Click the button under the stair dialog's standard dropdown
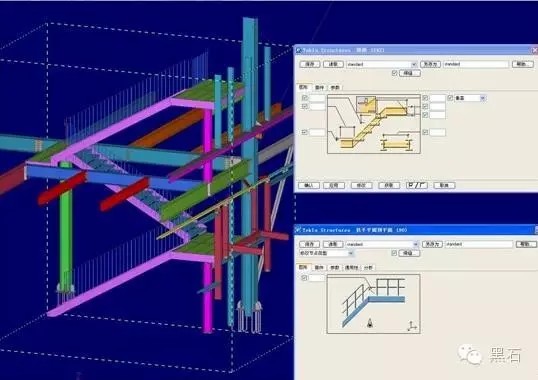The height and width of the screenshot is (380, 538). (x=410, y=73)
